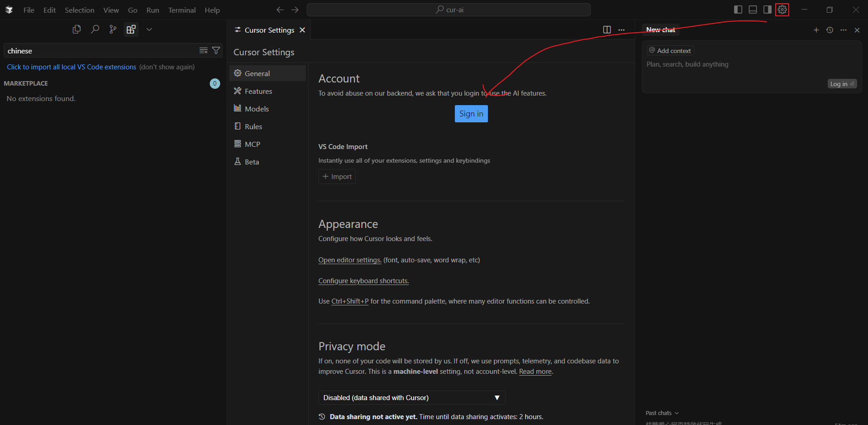Image resolution: width=868 pixels, height=425 pixels.
Task: Open the File menu
Action: tap(29, 10)
